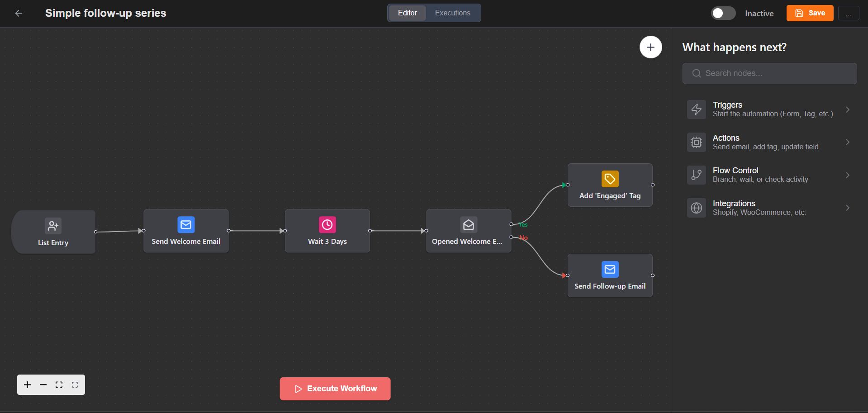Click the Search nodes input field
The height and width of the screenshot is (413, 868).
pyautogui.click(x=769, y=73)
